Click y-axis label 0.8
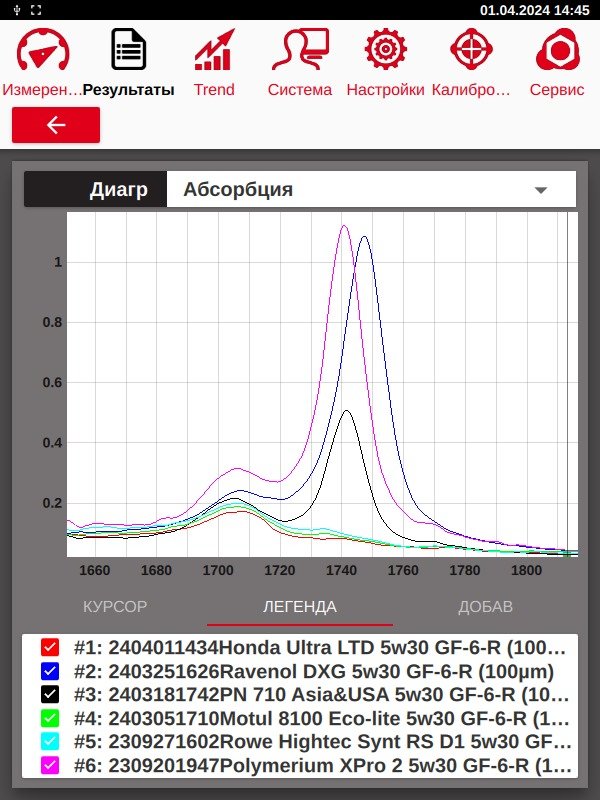The image size is (600, 800). click(52, 322)
